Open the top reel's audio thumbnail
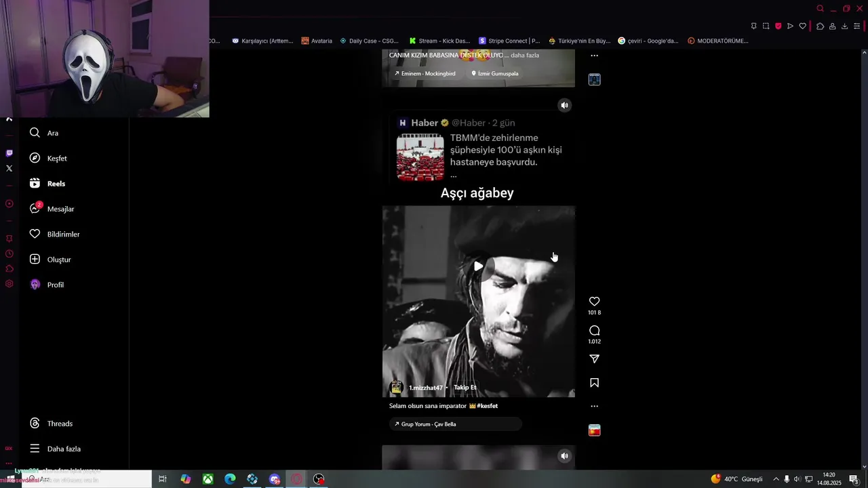This screenshot has height=488, width=868. (594, 79)
